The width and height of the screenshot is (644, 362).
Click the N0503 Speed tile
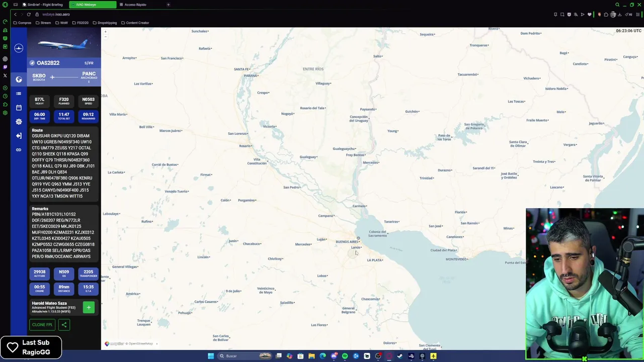pyautogui.click(x=88, y=101)
